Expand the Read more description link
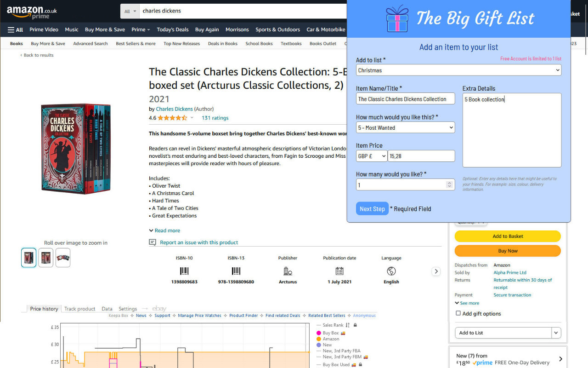The width and height of the screenshot is (588, 368). 164,230
